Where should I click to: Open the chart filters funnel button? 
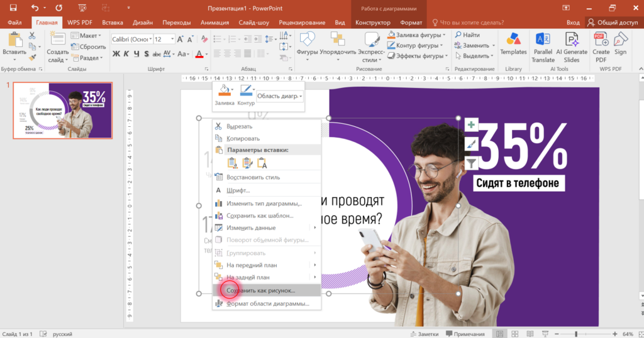pyautogui.click(x=471, y=163)
